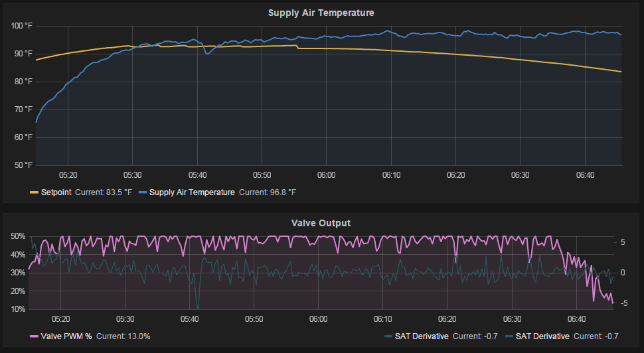Toggle Supply Air Temperature series label in legend
The image size is (644, 353).
click(x=192, y=192)
